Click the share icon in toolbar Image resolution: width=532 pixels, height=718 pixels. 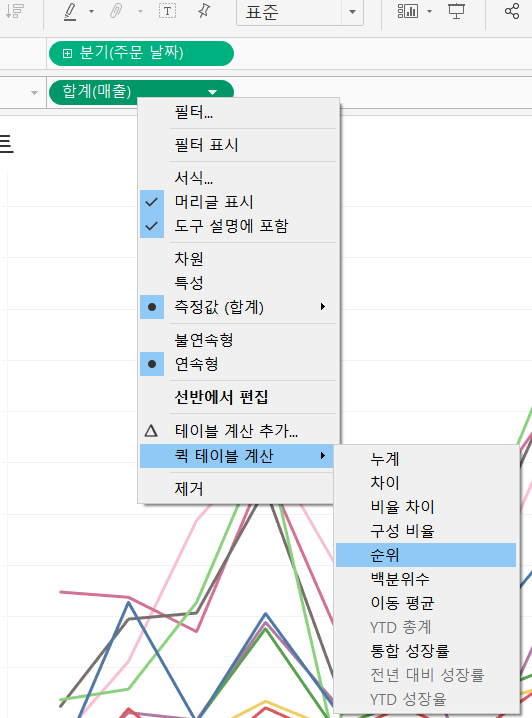point(511,11)
